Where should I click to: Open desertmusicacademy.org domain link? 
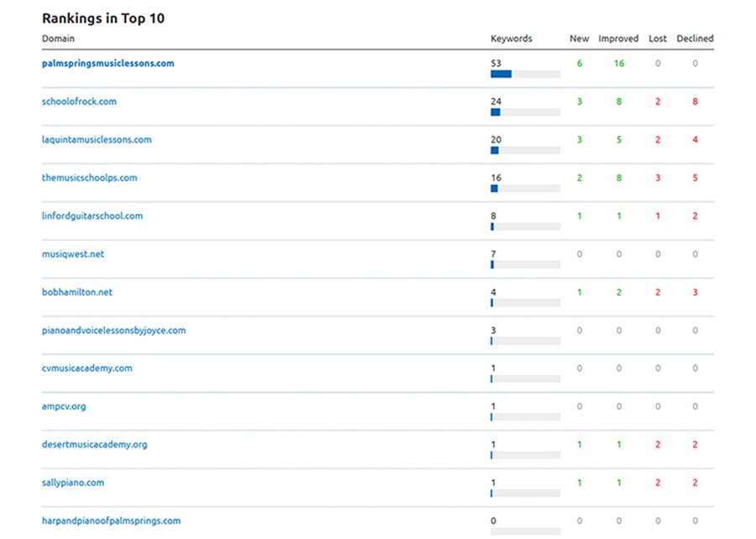click(94, 444)
